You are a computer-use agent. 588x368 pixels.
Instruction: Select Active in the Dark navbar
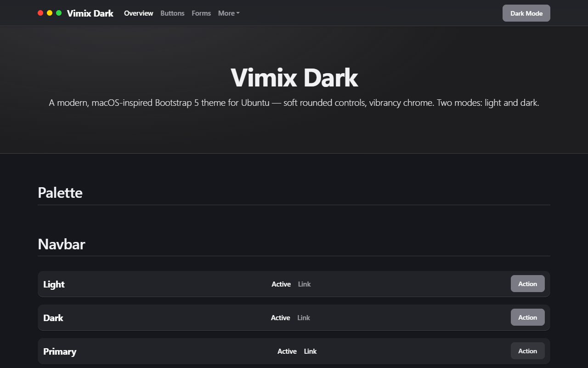pos(280,318)
